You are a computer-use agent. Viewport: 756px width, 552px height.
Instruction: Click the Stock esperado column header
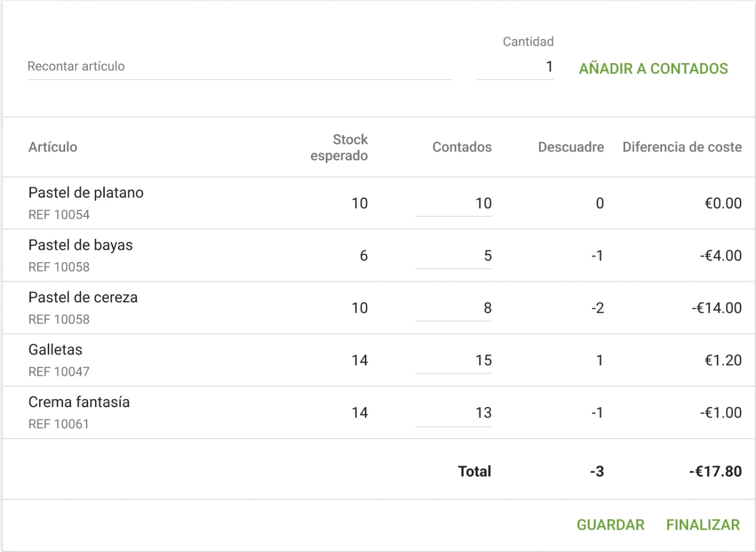click(x=339, y=148)
